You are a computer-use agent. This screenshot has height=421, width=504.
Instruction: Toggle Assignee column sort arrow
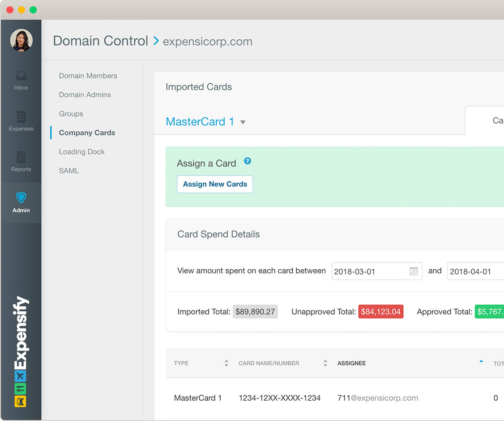tap(481, 361)
